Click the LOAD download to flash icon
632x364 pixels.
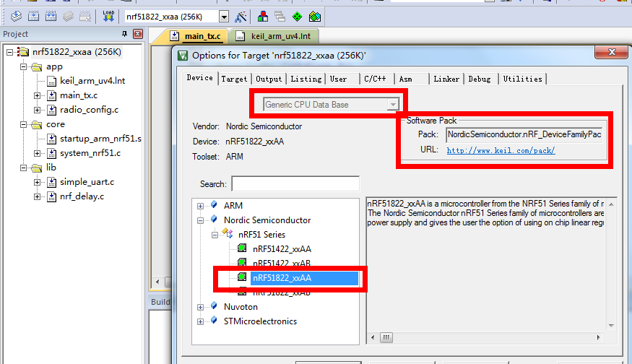(108, 17)
